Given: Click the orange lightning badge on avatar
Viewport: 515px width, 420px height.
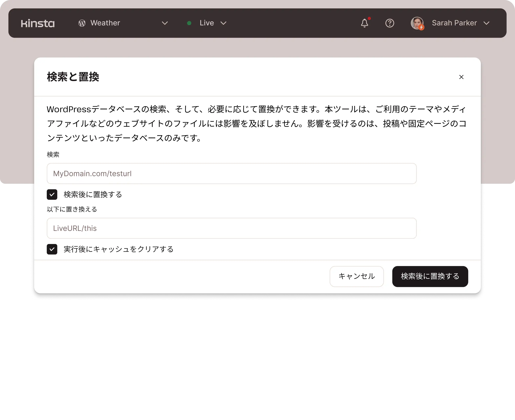Looking at the screenshot, I should click(x=421, y=28).
